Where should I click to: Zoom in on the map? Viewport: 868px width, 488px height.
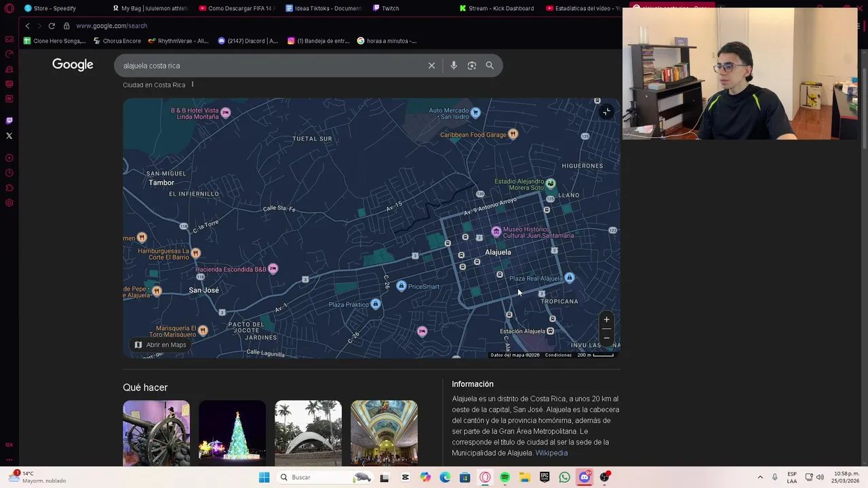point(606,320)
